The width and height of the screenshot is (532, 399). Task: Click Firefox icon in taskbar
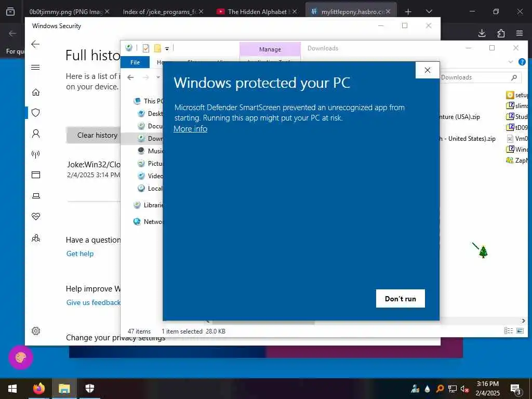tap(38, 389)
